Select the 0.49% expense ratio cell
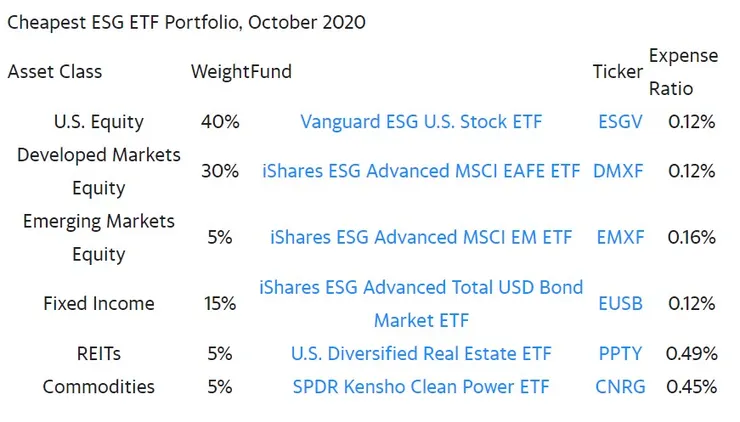 (692, 353)
